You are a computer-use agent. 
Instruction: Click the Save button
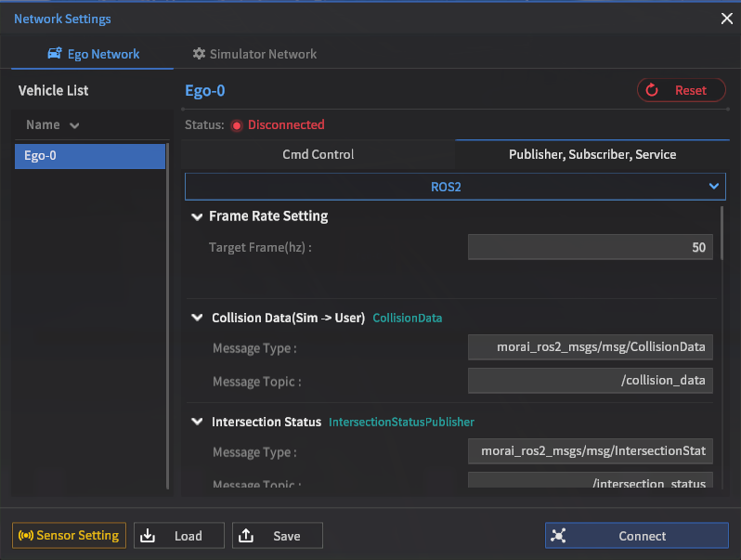click(x=277, y=536)
